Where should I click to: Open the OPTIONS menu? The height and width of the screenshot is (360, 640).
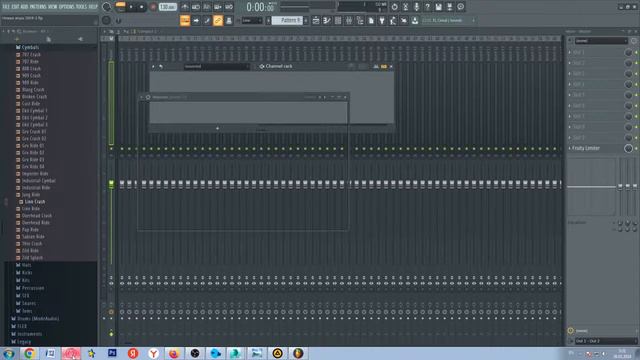tap(67, 7)
